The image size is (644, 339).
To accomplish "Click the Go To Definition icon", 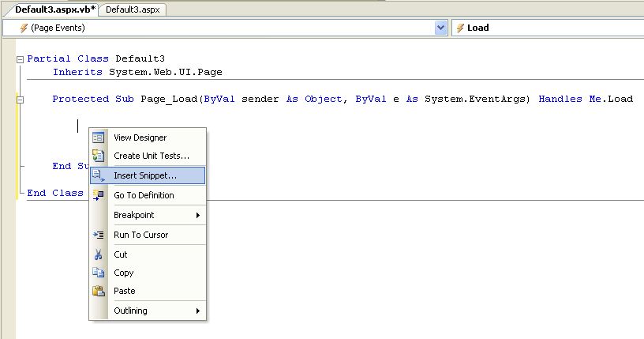I will pyautogui.click(x=98, y=195).
